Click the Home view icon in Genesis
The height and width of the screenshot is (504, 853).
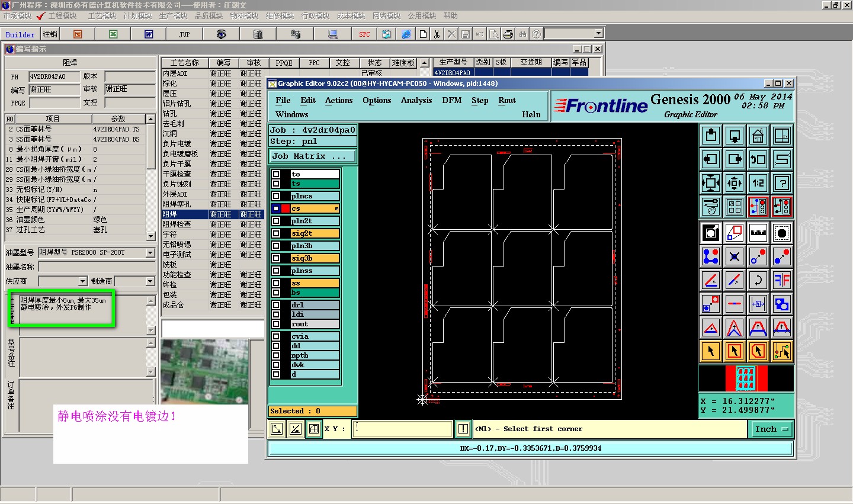(x=758, y=136)
